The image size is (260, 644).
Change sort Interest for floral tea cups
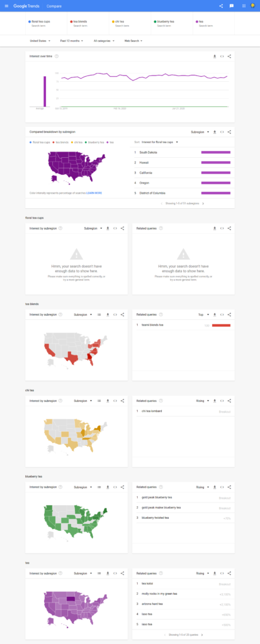tap(160, 142)
